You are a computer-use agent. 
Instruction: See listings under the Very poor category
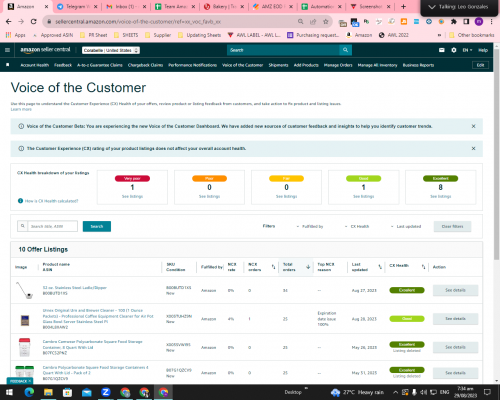[x=132, y=196]
